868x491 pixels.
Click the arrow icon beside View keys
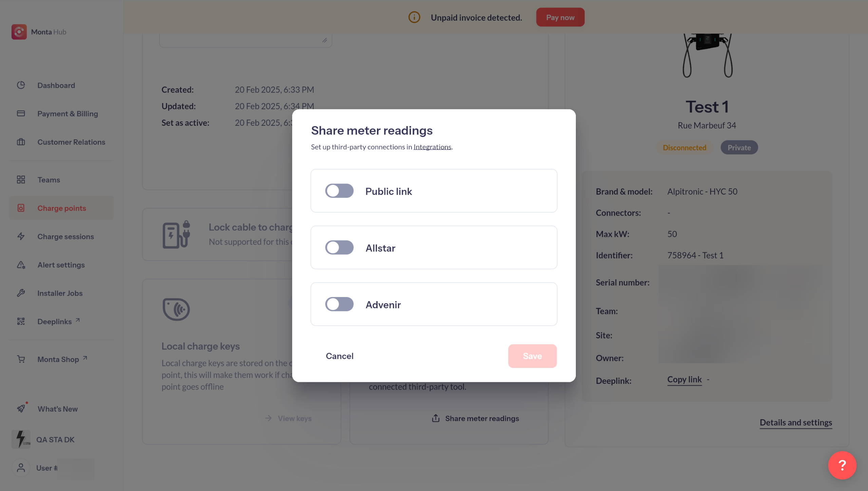(268, 418)
